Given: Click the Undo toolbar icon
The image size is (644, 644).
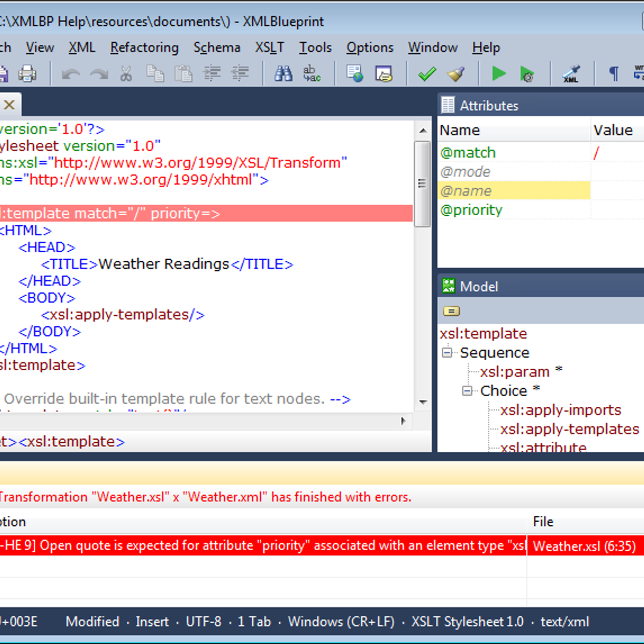Looking at the screenshot, I should click(x=70, y=74).
